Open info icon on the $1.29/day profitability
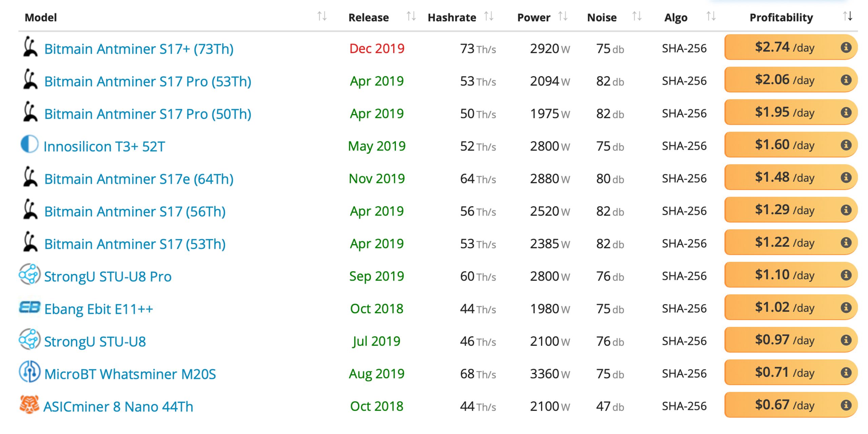This screenshot has width=868, height=434. point(846,210)
